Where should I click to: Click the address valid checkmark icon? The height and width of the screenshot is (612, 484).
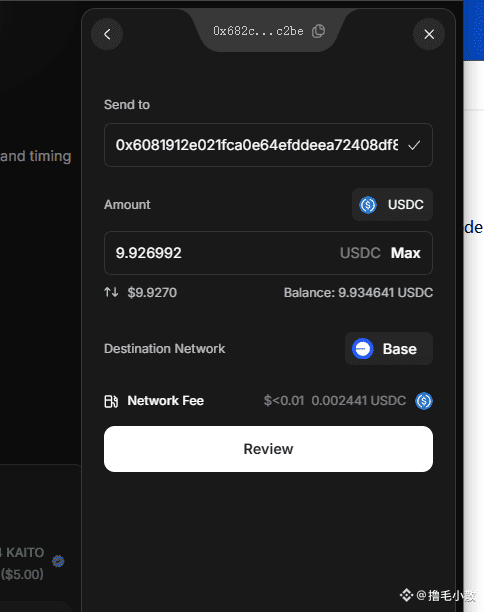point(414,146)
